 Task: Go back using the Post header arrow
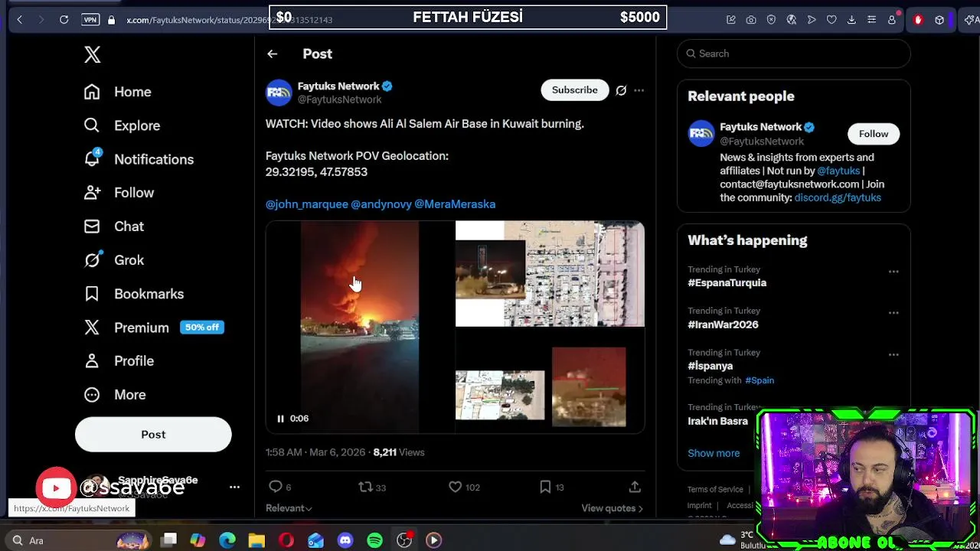[273, 54]
